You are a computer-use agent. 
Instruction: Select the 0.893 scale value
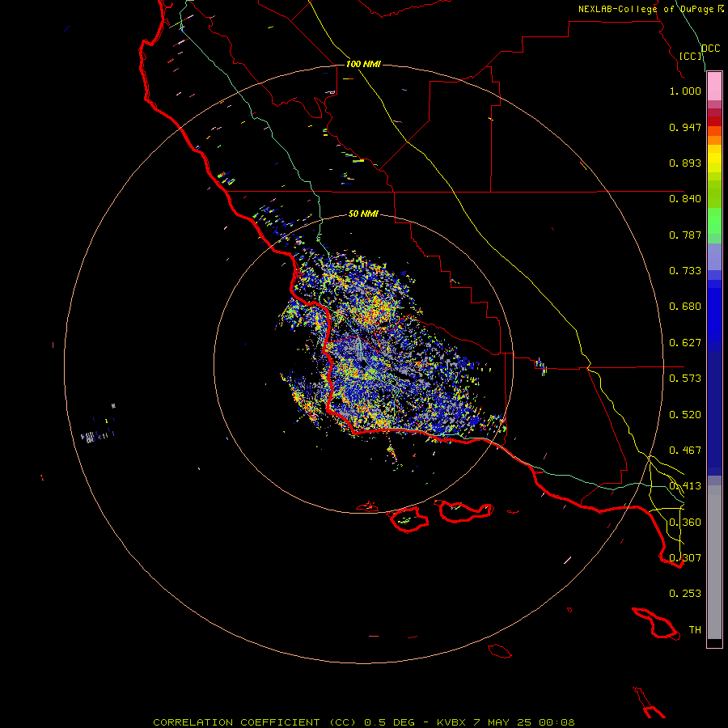tap(685, 163)
